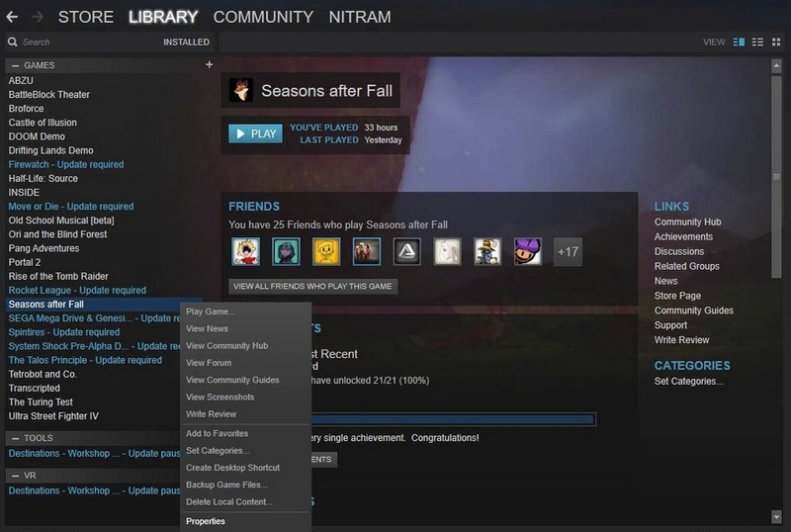Click the search magnifier icon

13,42
